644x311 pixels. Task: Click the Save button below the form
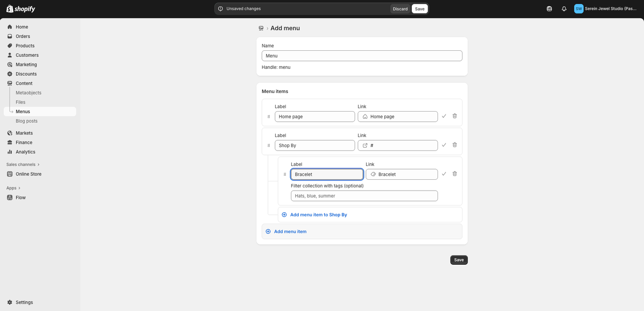pos(458,260)
